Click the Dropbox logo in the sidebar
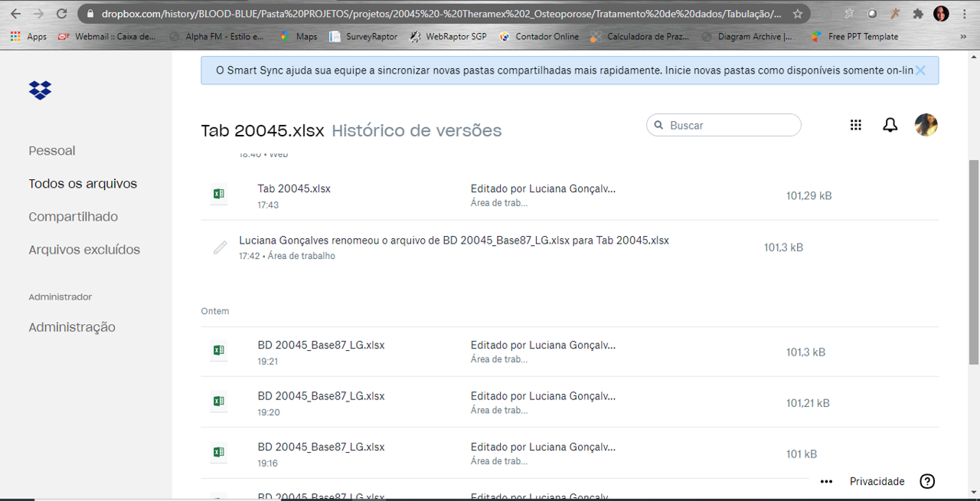Screen dimensions: 980x501 [x=39, y=90]
